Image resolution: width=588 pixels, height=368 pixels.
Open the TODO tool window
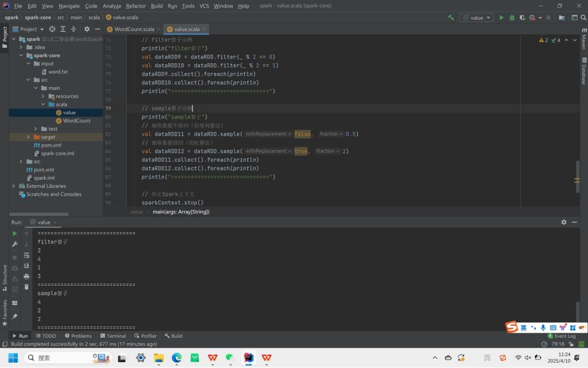[x=46, y=336]
